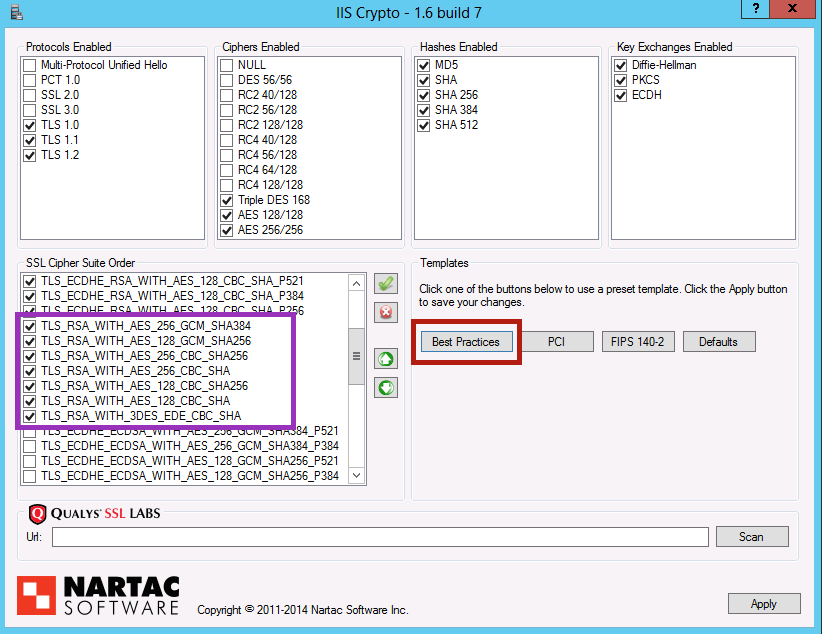Image resolution: width=822 pixels, height=634 pixels.
Task: Uncheck ECDH key exchange
Action: pyautogui.click(x=621, y=95)
